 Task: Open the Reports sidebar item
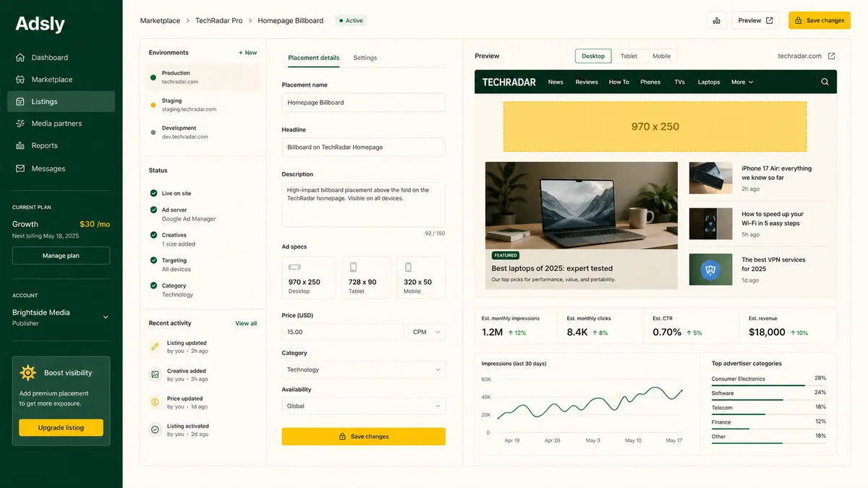61,145
